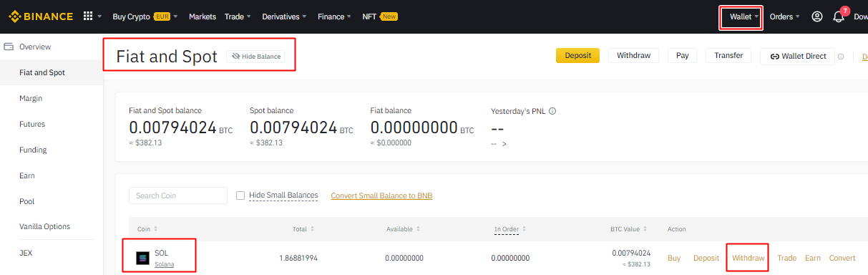Expand the apps grid dropdown arrow
The image size is (868, 275).
click(99, 16)
